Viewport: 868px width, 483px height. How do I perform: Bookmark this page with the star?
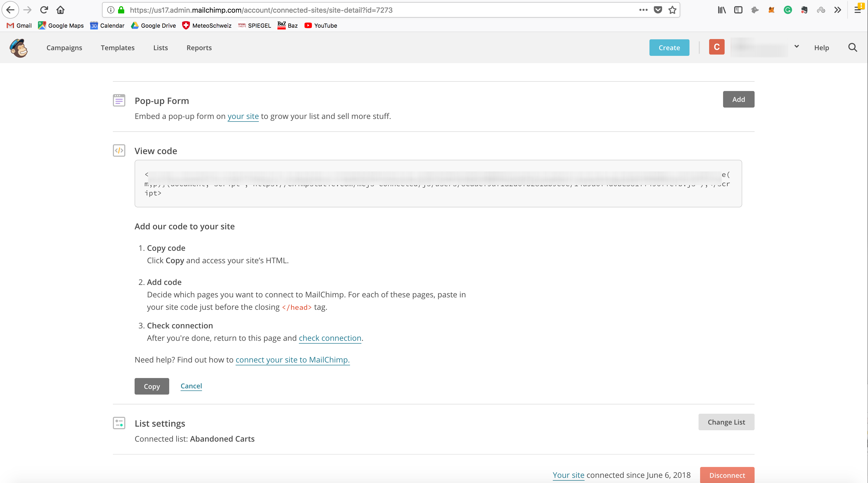coord(672,10)
